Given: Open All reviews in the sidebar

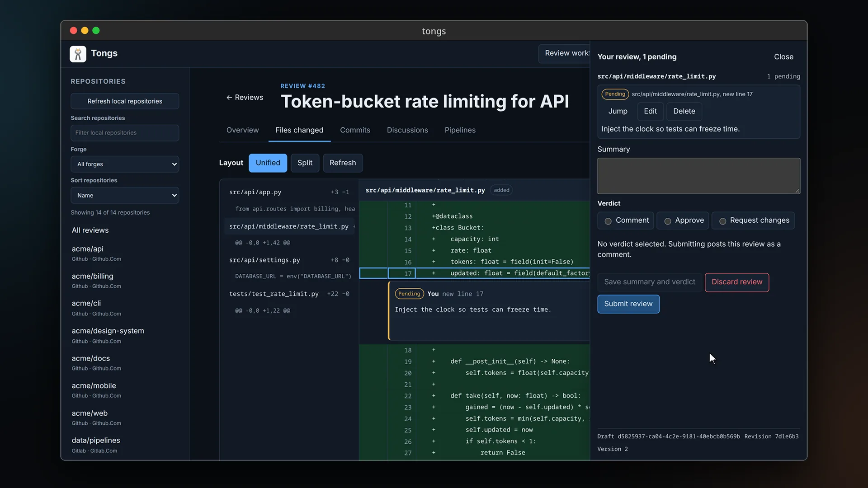Looking at the screenshot, I should (125, 230).
